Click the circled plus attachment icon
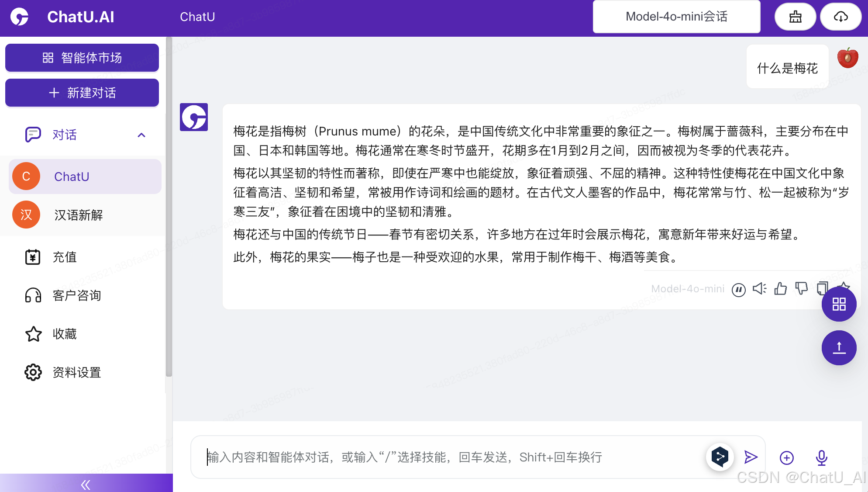 coord(786,457)
